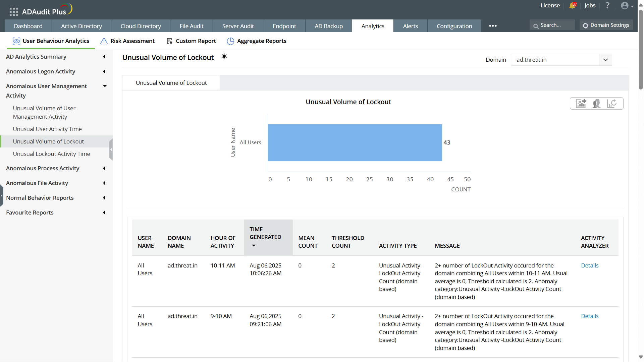644x362 pixels.
Task: Switch to user-based view via the users icon
Action: pyautogui.click(x=596, y=103)
